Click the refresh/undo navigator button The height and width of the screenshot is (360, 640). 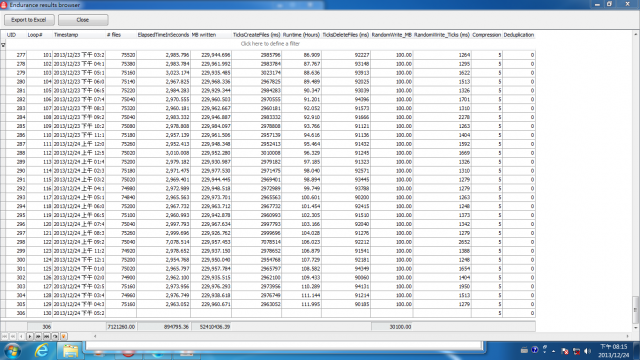tap(55, 336)
